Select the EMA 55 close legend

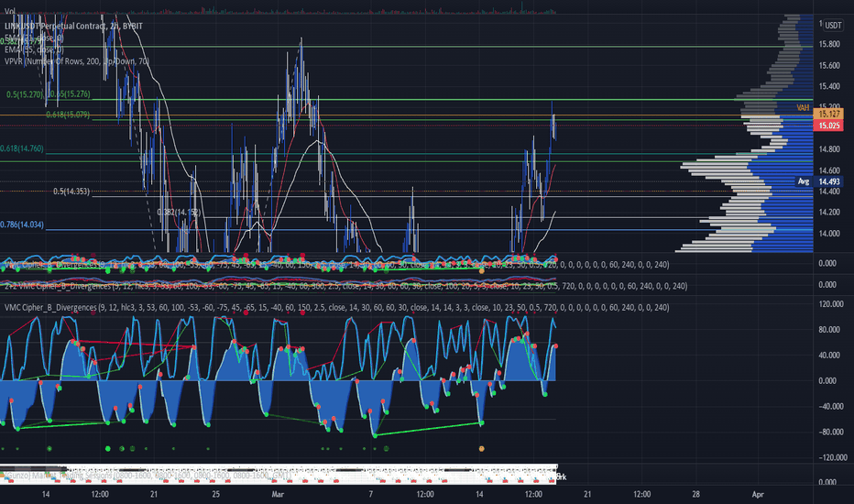[34, 49]
